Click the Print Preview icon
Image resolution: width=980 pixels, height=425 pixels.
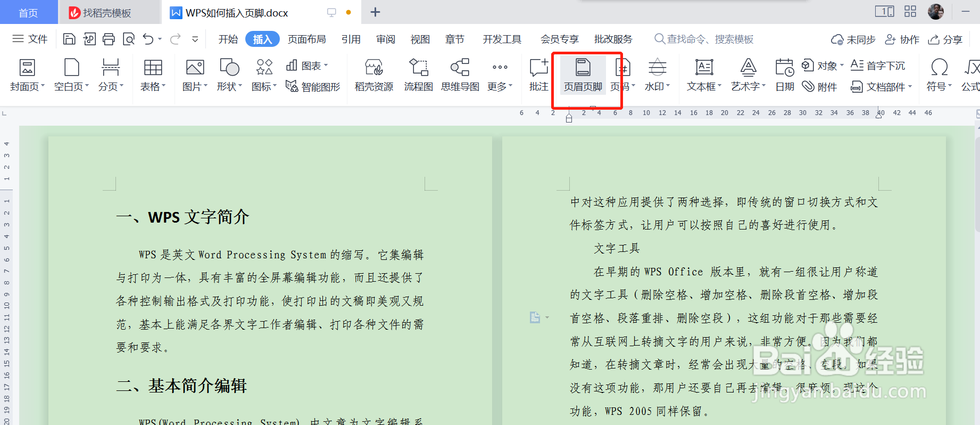(x=129, y=39)
